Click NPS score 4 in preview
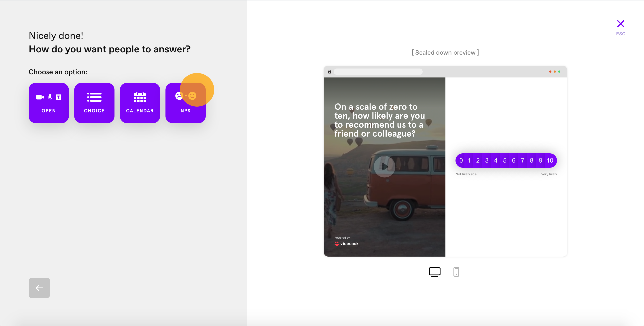 point(496,161)
